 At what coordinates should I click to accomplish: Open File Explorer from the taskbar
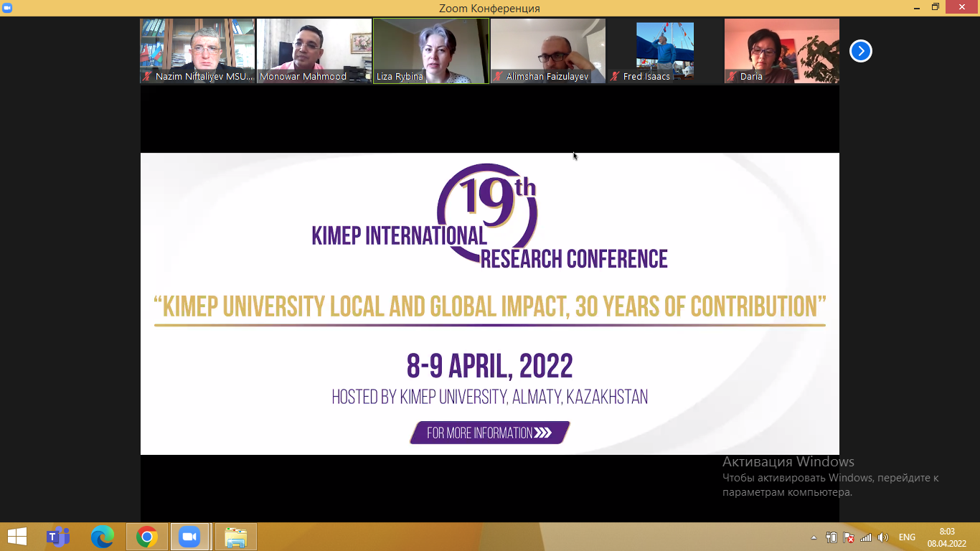235,537
